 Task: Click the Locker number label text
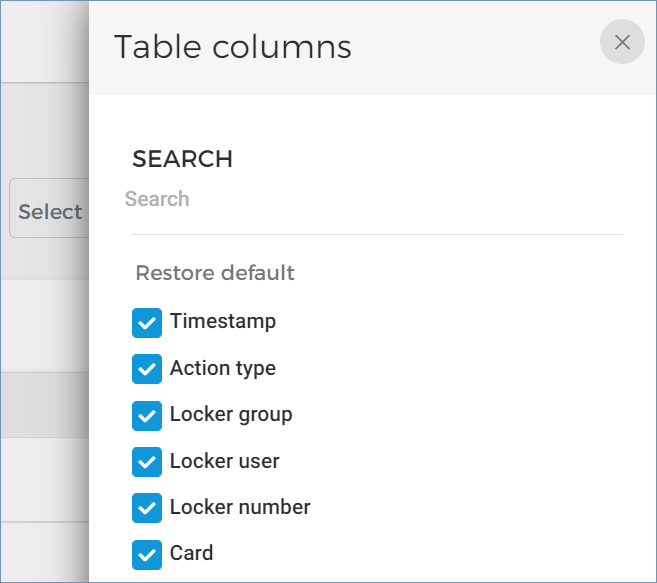pos(240,507)
